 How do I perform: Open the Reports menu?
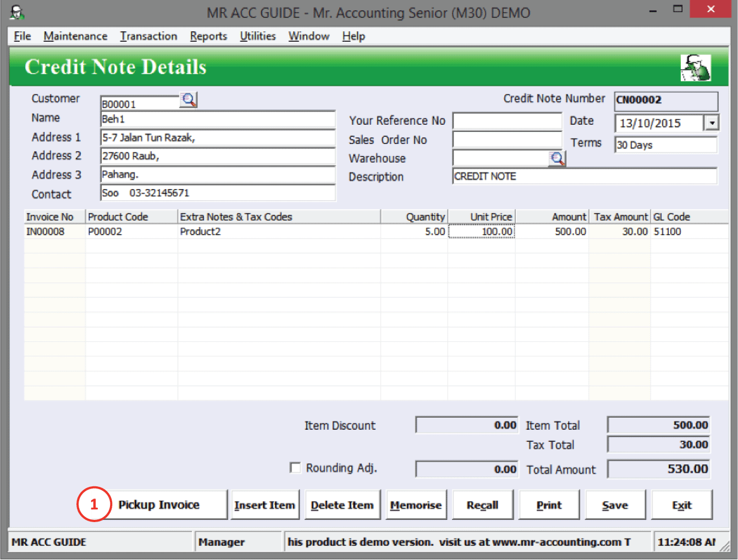(208, 36)
